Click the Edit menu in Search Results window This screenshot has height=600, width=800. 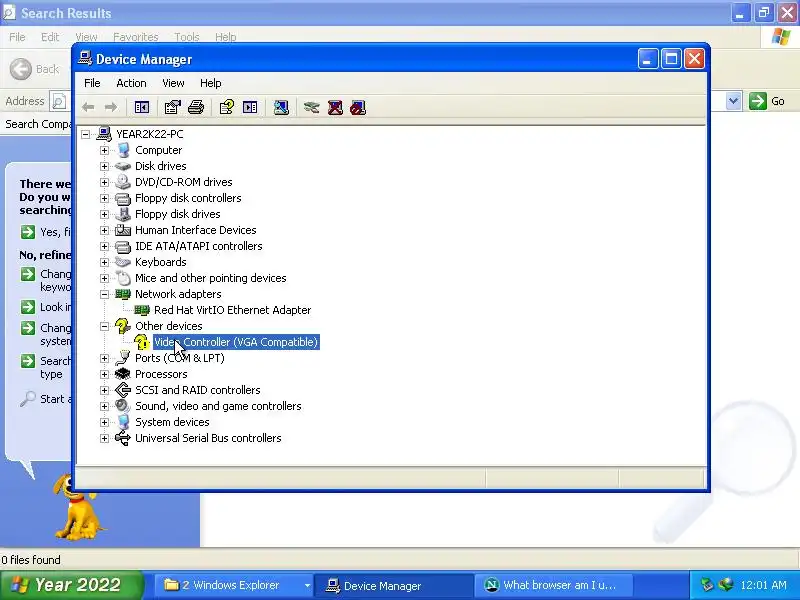tap(50, 37)
